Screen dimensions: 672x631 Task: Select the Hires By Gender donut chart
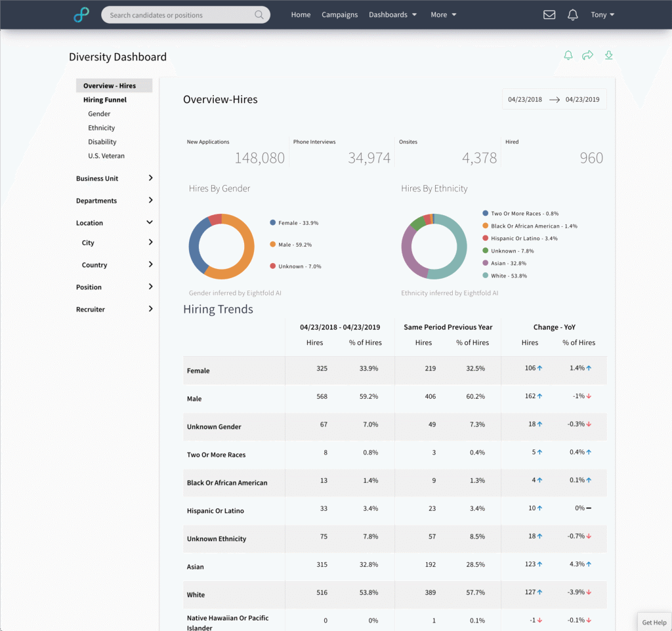click(222, 245)
